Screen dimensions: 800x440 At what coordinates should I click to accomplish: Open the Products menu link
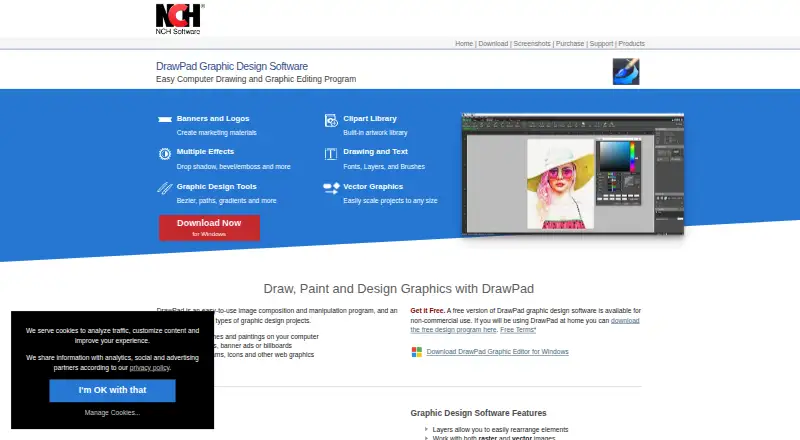click(631, 44)
